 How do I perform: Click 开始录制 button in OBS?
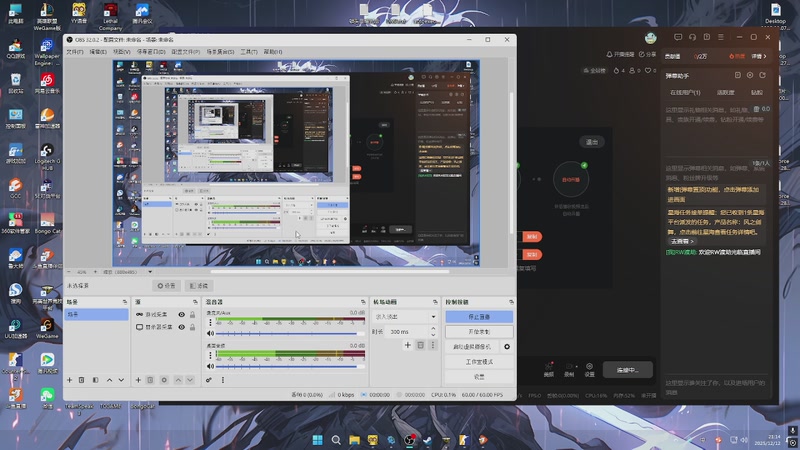pos(479,332)
